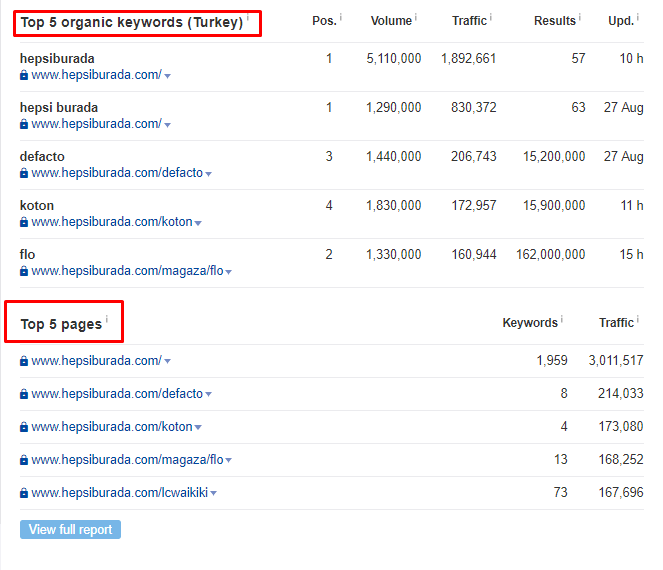
Task: Open the hepsiburada keyword URL link
Action: 96,75
